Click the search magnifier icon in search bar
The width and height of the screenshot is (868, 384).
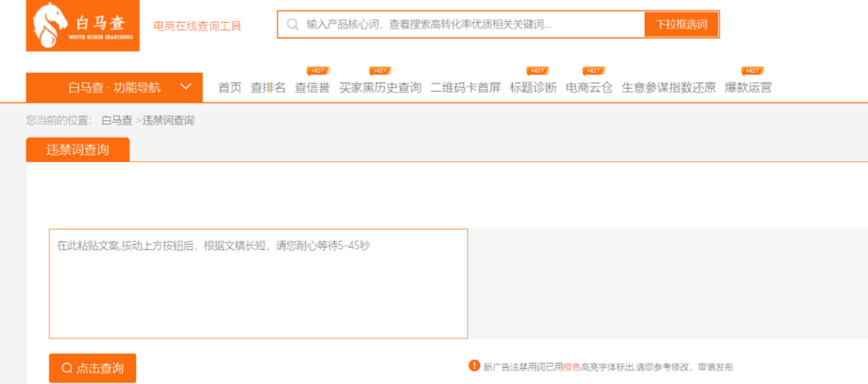click(x=292, y=24)
